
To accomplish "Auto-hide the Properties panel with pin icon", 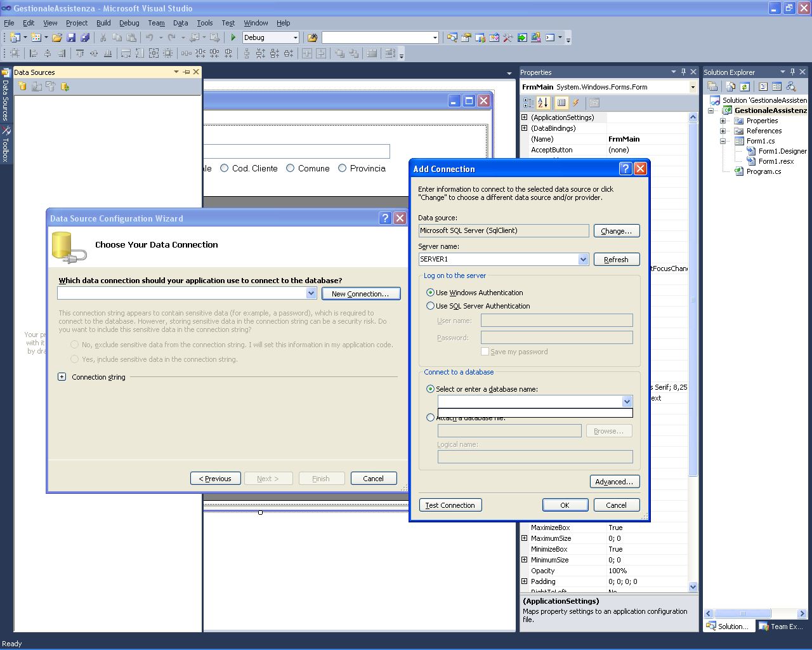I will [683, 72].
